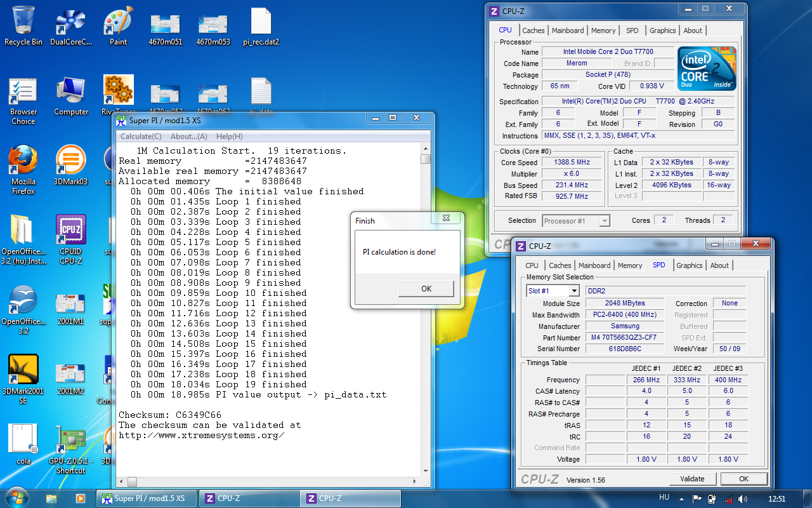Select the Computer desktop icon

click(71, 96)
